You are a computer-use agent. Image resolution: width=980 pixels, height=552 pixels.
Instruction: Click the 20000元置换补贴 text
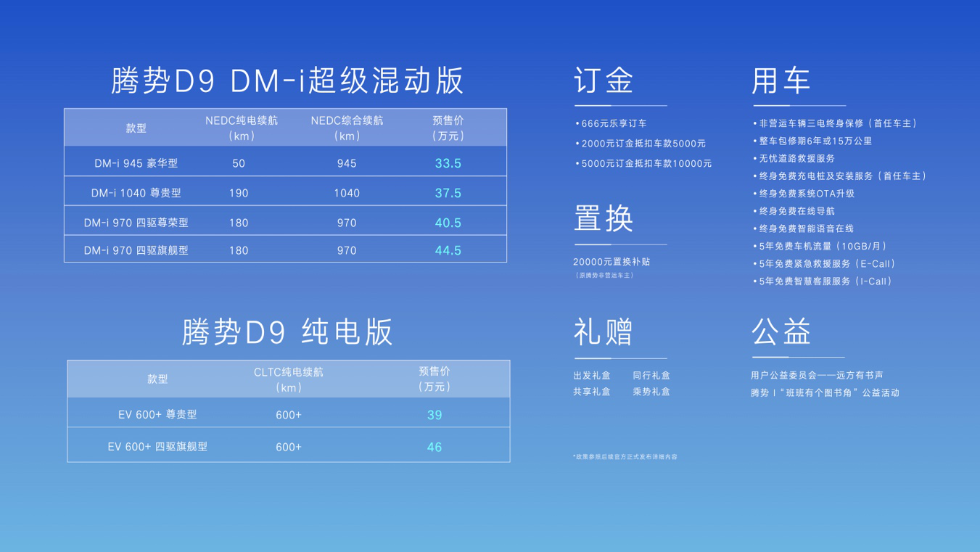point(612,263)
